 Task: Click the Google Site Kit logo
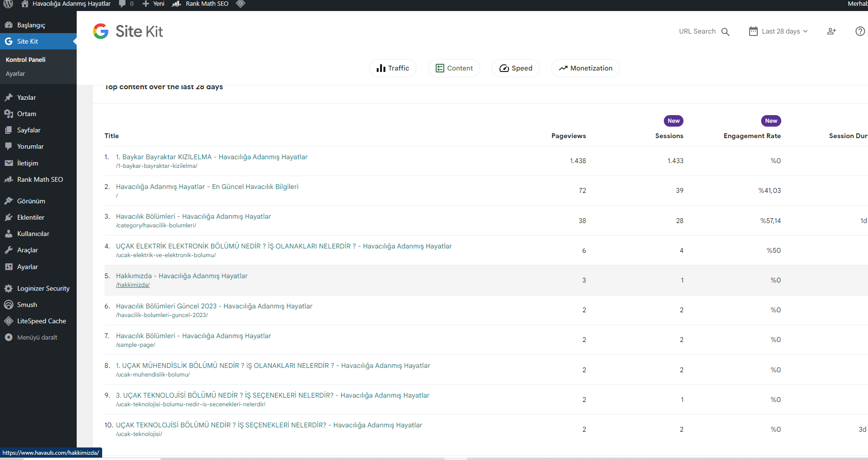coord(128,31)
